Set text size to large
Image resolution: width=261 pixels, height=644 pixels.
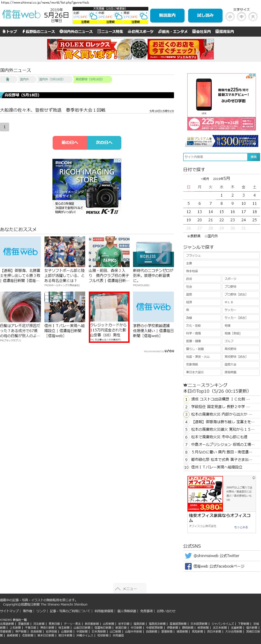point(253,17)
